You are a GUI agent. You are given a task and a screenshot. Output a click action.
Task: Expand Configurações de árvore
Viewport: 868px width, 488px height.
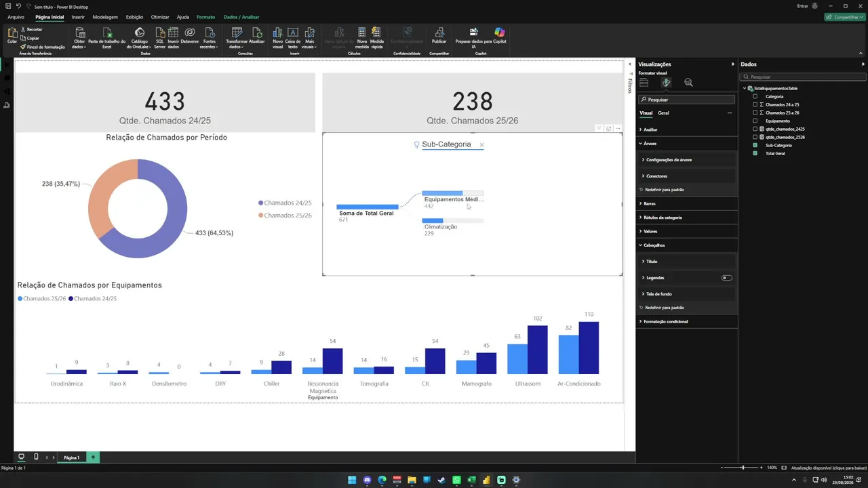tap(687, 160)
